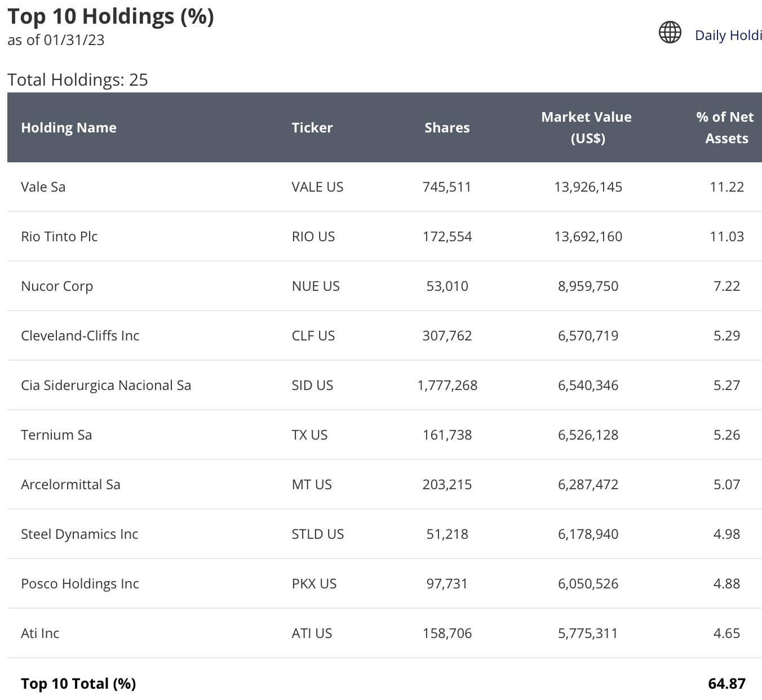
Task: Click the shares value 51,218
Action: 447,534
